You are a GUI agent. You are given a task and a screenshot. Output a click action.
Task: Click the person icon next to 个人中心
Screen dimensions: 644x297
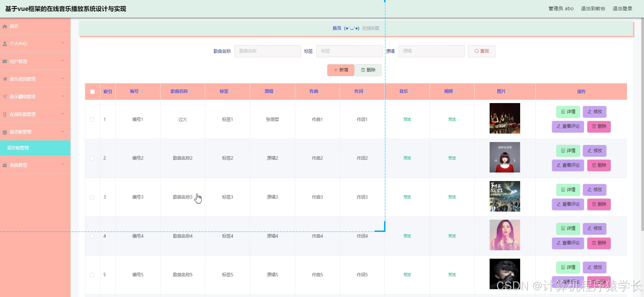point(5,44)
